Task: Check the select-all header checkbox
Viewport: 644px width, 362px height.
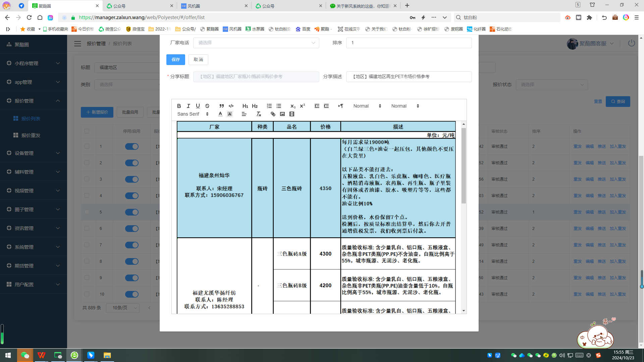Action: pyautogui.click(x=87, y=131)
